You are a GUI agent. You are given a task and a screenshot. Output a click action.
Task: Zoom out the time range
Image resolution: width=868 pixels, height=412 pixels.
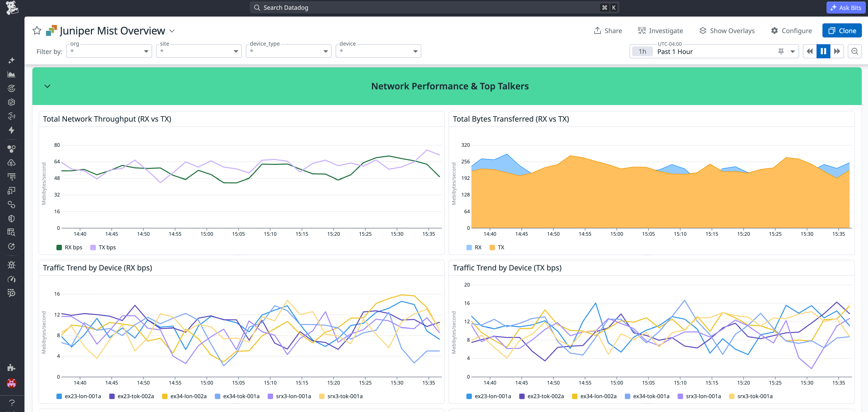(x=855, y=51)
